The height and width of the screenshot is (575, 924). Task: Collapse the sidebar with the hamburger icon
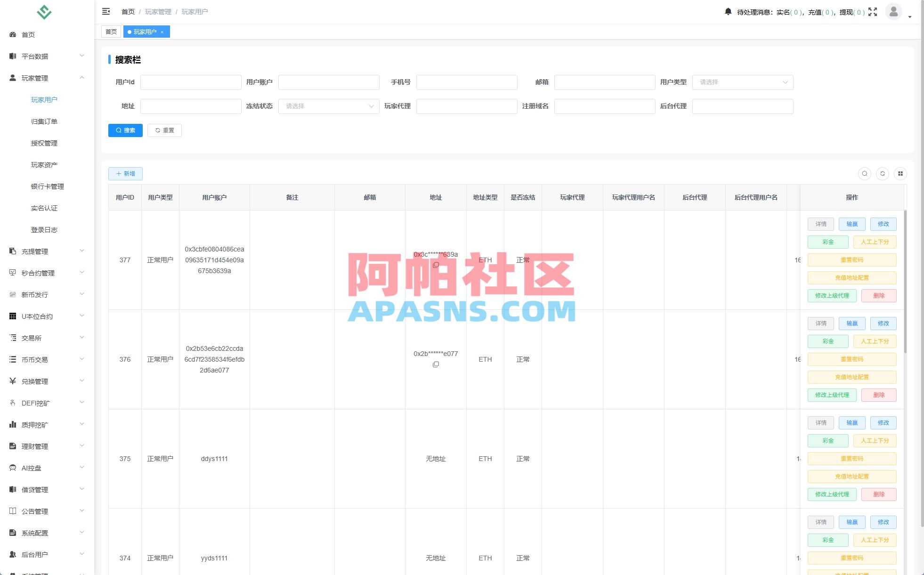(106, 11)
